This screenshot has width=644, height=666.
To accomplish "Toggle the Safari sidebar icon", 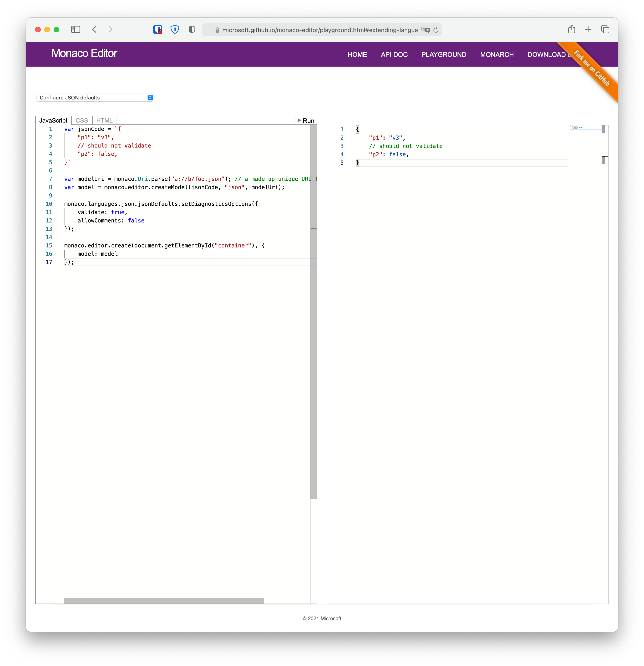I will (75, 30).
